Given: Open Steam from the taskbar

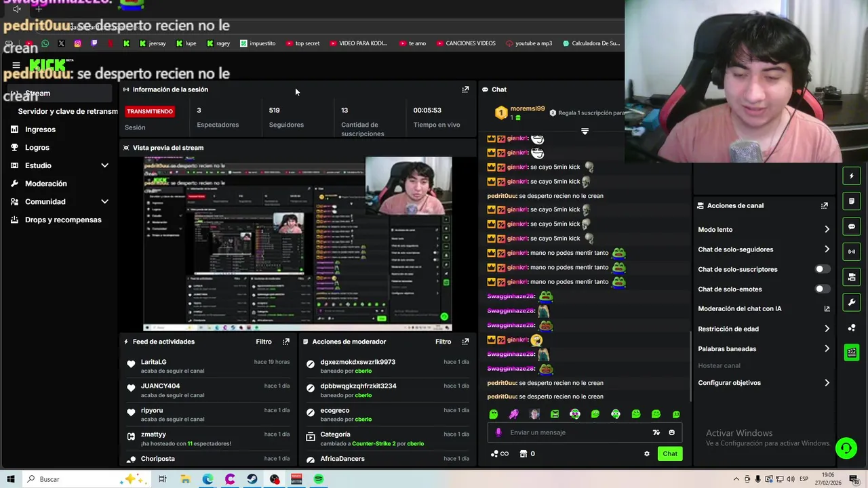Looking at the screenshot, I should (252, 479).
